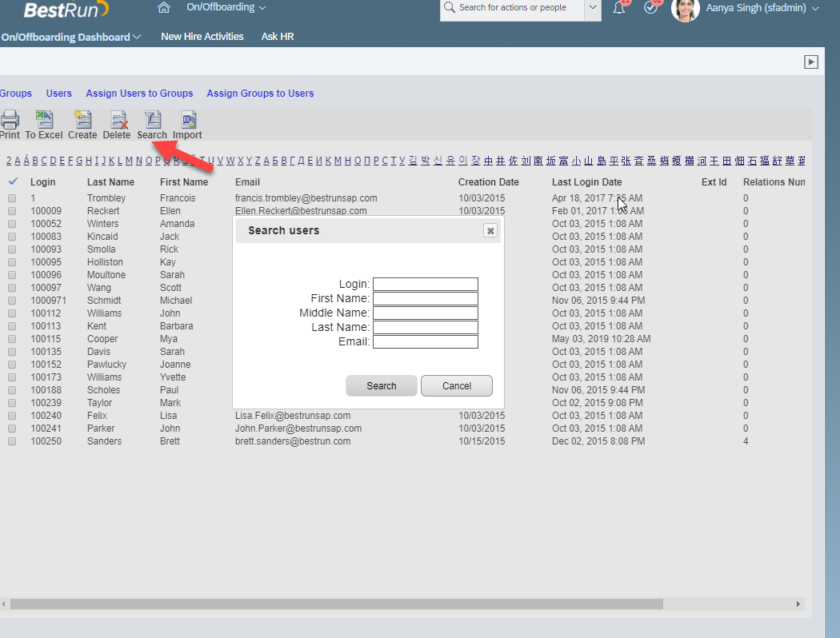Image resolution: width=840 pixels, height=638 pixels.
Task: Click the Middle Name input field
Action: click(x=426, y=313)
